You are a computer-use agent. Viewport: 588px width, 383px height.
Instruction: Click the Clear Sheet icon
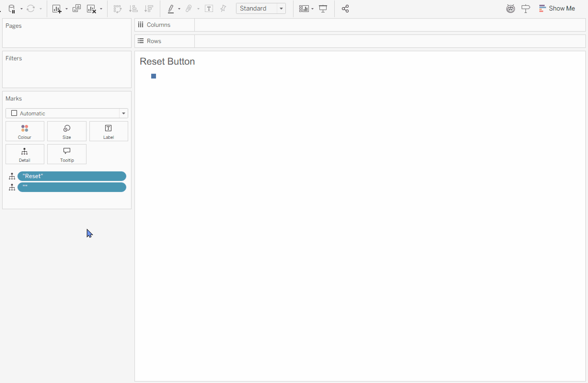point(92,9)
